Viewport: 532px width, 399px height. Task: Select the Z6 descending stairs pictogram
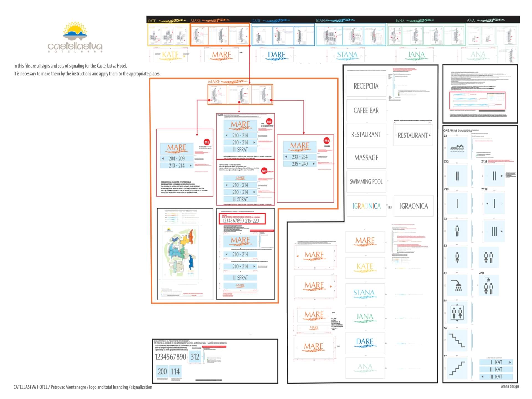tap(457, 340)
